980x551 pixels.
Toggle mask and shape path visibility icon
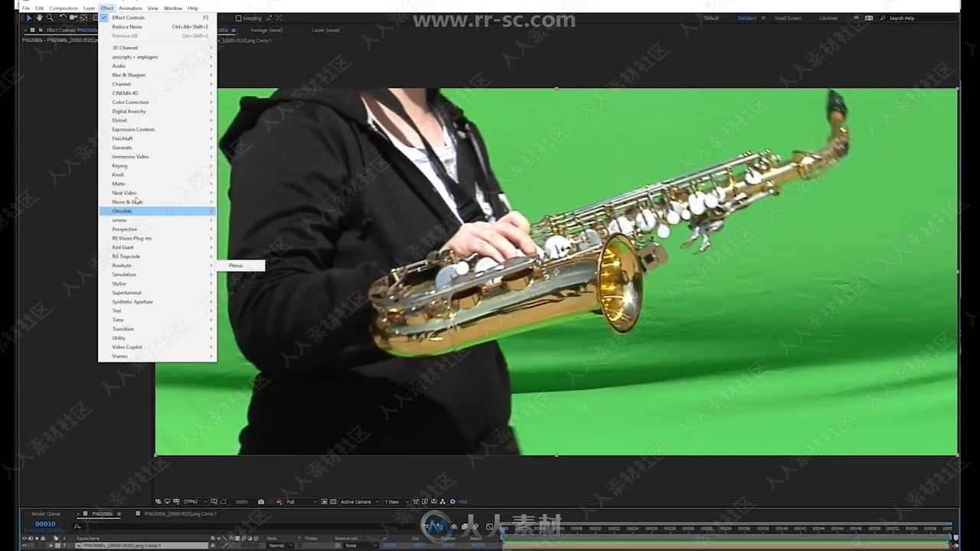tap(223, 502)
